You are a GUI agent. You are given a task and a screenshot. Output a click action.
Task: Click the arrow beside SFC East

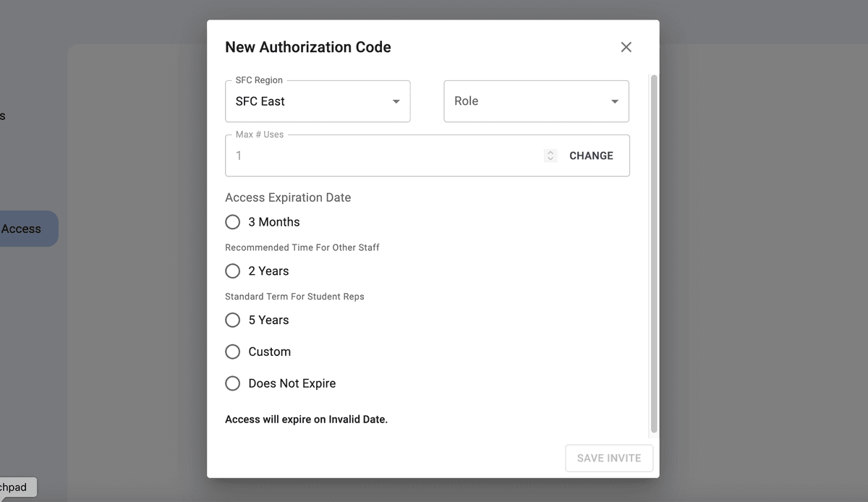tap(396, 101)
